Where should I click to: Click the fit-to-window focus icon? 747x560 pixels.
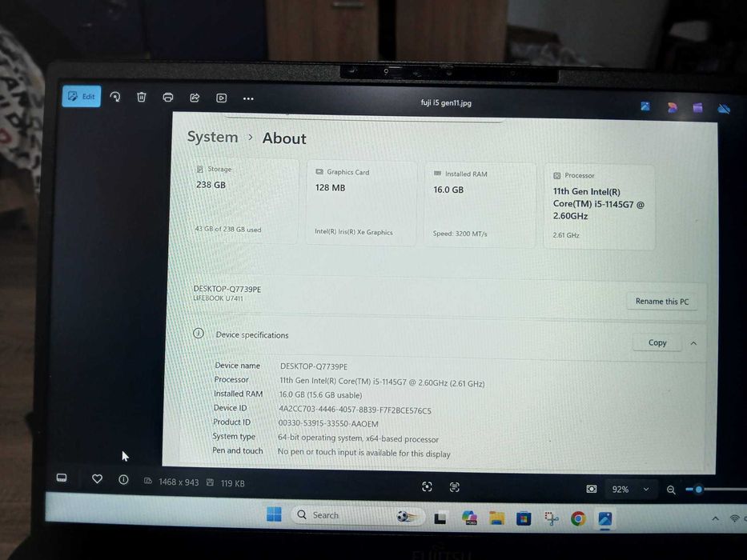tap(427, 486)
